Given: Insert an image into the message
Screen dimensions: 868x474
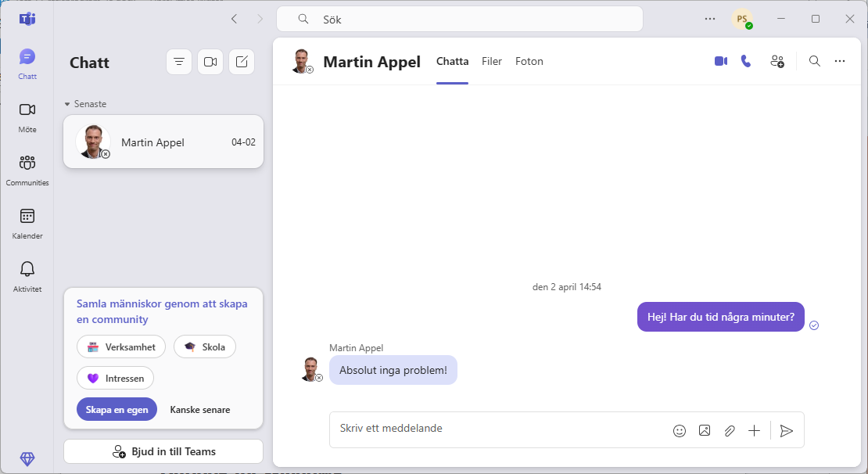Looking at the screenshot, I should pyautogui.click(x=705, y=430).
